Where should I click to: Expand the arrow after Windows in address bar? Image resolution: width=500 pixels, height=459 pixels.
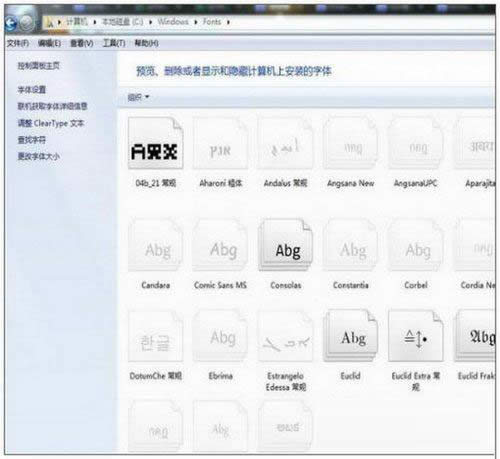pyautogui.click(x=196, y=22)
